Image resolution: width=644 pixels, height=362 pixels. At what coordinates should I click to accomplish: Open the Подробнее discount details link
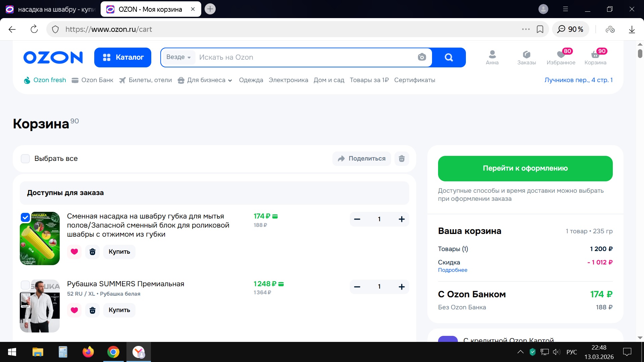[x=452, y=270]
